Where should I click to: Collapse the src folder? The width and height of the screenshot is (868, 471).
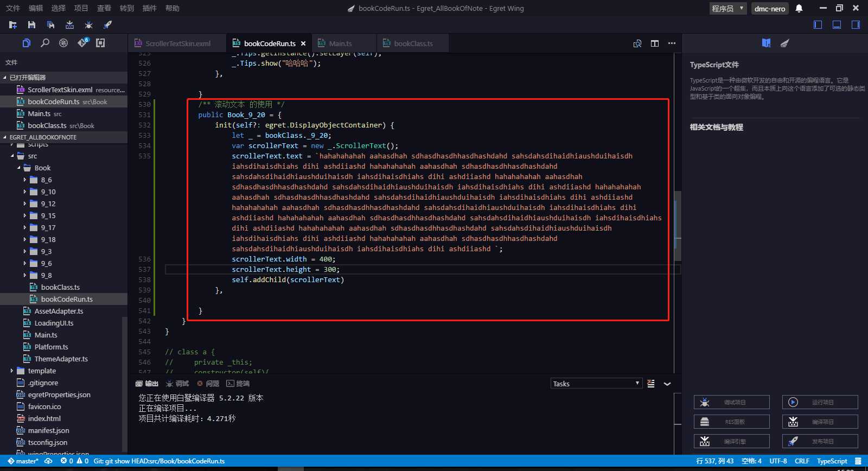[x=12, y=156]
